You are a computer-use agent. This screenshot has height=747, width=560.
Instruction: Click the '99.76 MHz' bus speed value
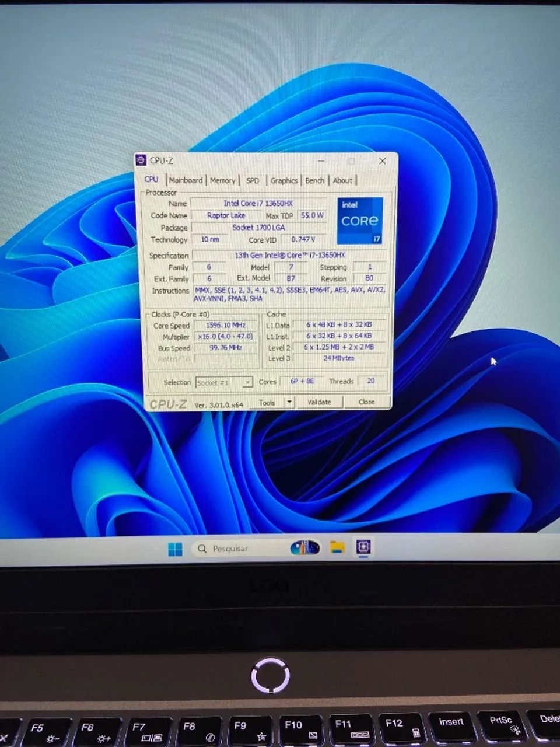coord(226,348)
